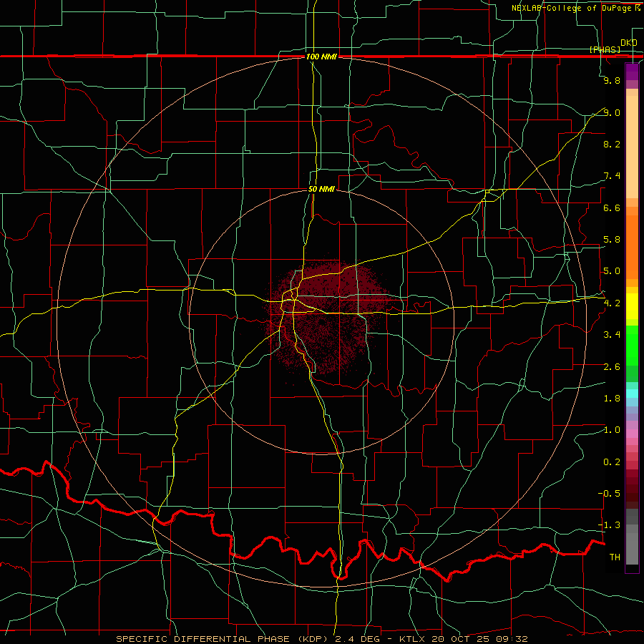Click the -0.5 scale value
Image resolution: width=644 pixels, height=644 pixels.
click(x=609, y=494)
